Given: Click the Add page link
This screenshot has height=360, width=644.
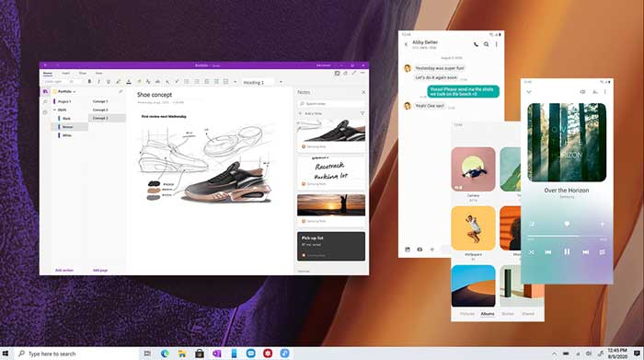Looking at the screenshot, I should point(100,271).
